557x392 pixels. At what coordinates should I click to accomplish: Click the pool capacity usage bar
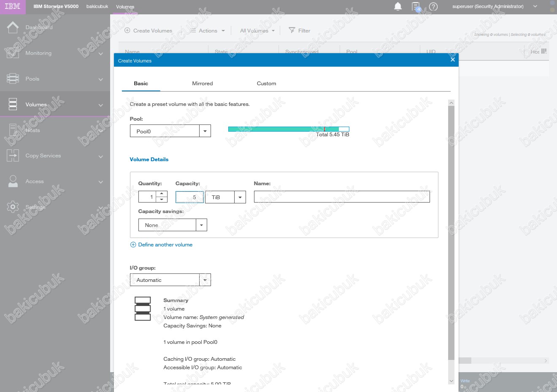(289, 129)
